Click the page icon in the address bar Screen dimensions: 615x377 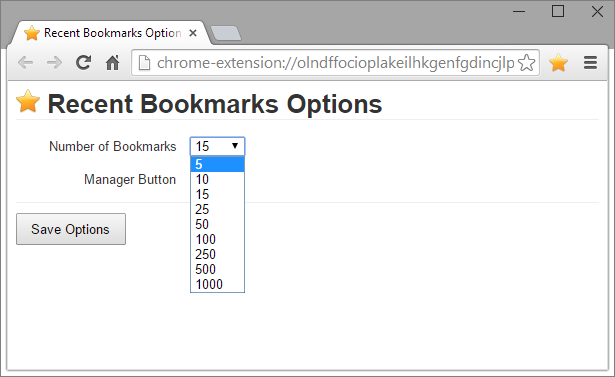144,63
